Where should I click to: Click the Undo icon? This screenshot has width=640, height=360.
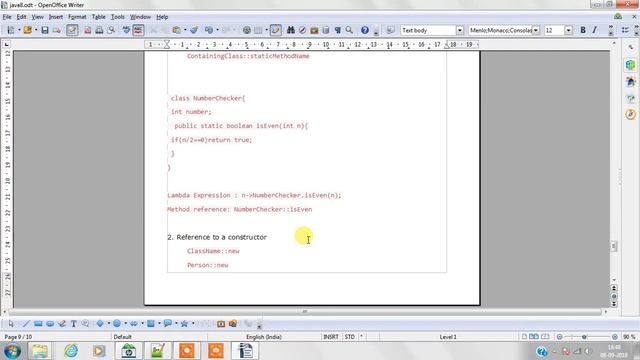pos(209,30)
